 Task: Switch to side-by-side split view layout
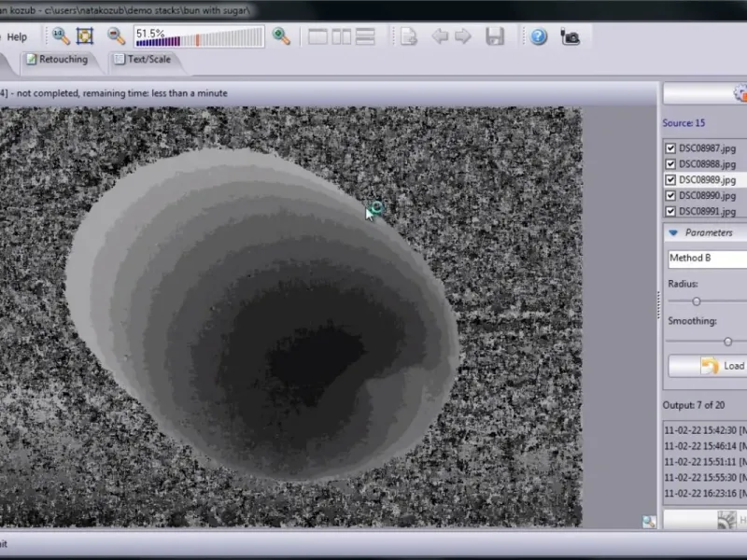342,36
